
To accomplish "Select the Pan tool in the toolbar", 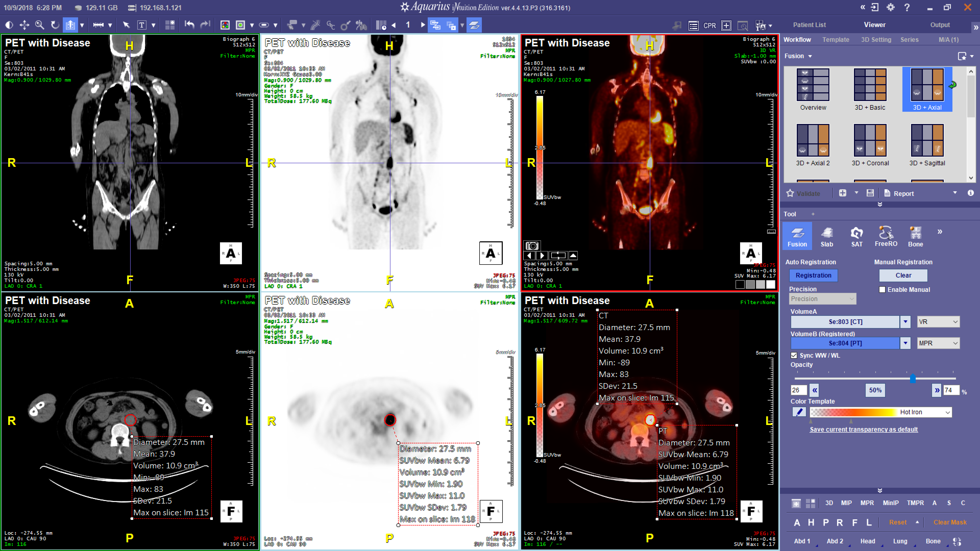I will (x=24, y=25).
